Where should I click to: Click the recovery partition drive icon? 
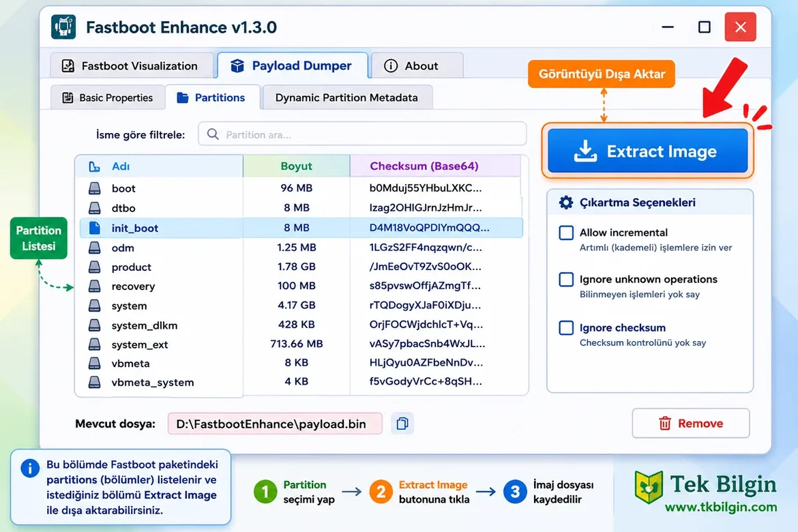pos(95,286)
